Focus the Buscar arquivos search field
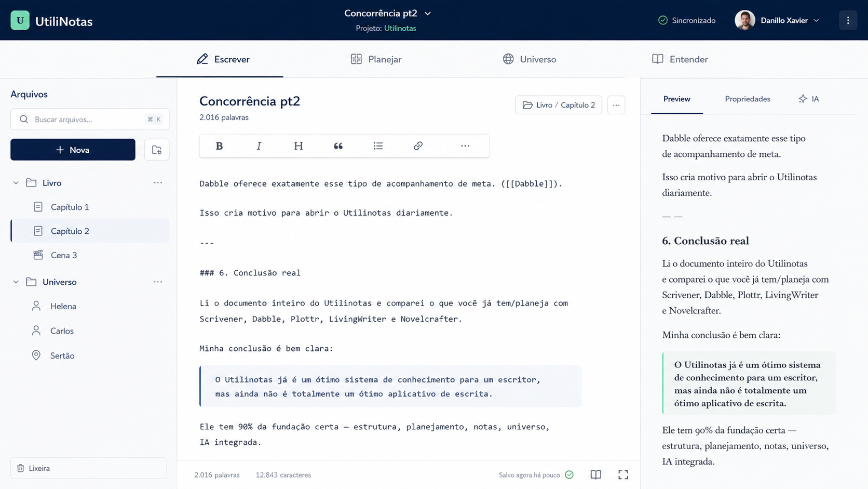 pos(90,120)
